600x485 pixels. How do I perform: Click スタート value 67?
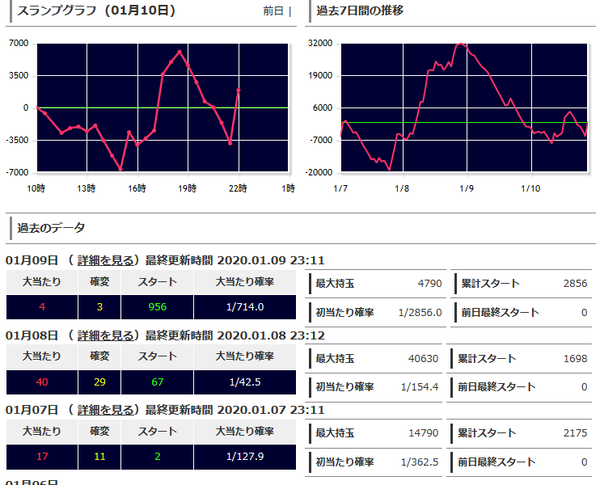[157, 382]
